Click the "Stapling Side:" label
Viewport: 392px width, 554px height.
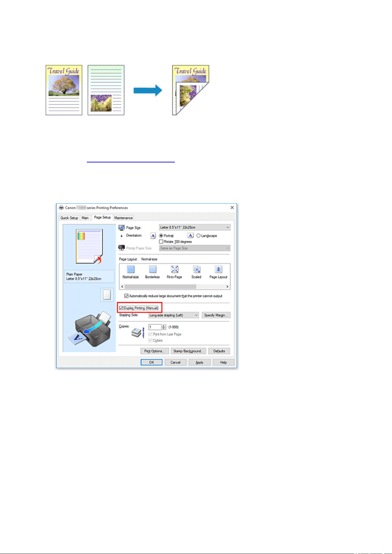tap(129, 315)
